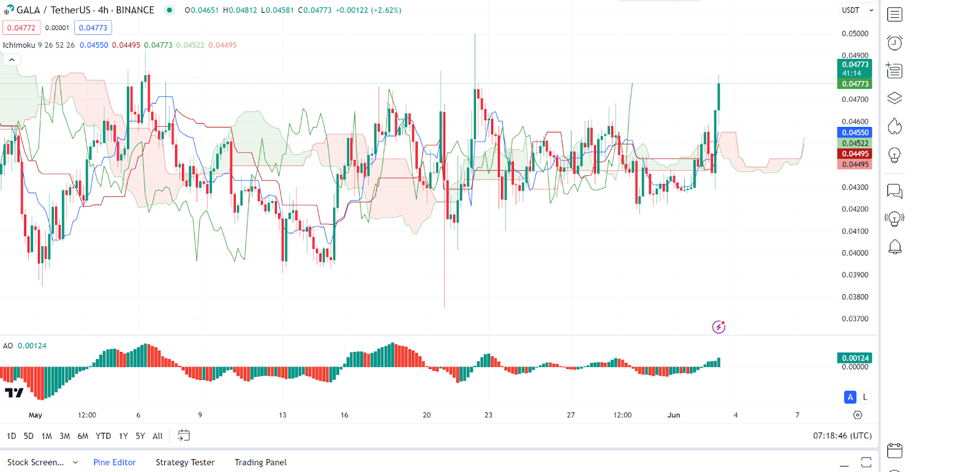Open the Data Window list icon
Image resolution: width=980 pixels, height=472 pixels.
[895, 70]
